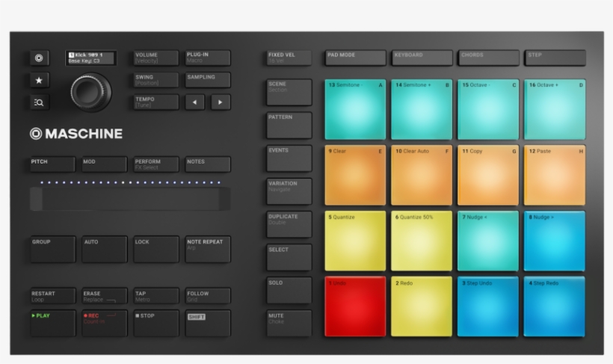613x364 pixels.
Task: Hit pad 13 Semitone -
Action: point(355,109)
